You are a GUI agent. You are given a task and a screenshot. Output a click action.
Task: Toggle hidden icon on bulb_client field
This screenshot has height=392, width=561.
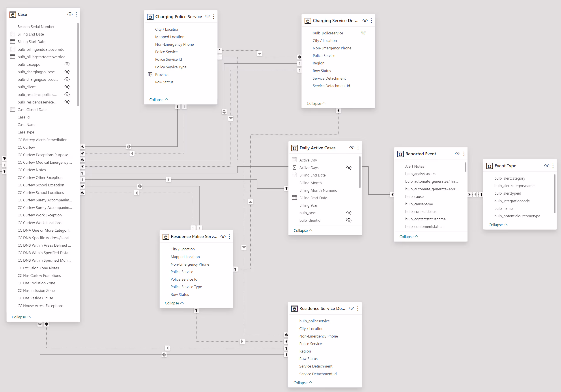pos(67,87)
